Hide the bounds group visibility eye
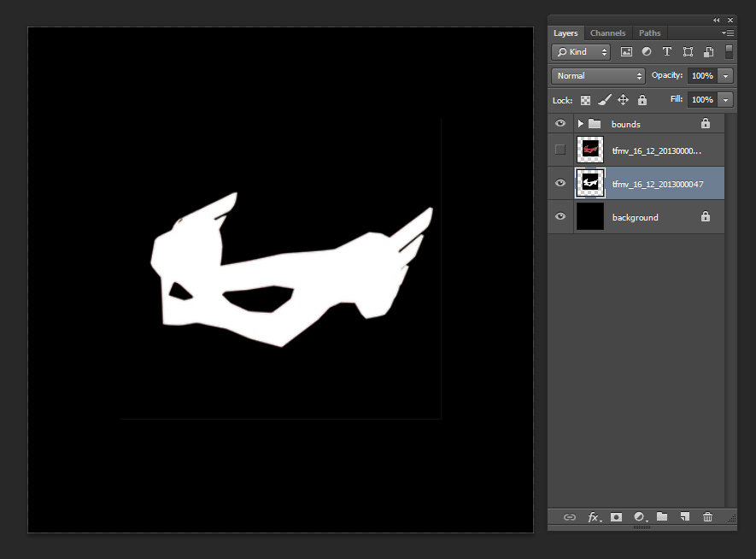Viewport: 756px width, 559px height. (x=560, y=123)
